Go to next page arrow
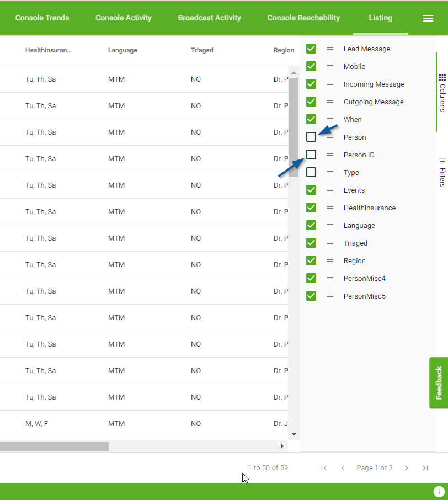 [x=406, y=468]
